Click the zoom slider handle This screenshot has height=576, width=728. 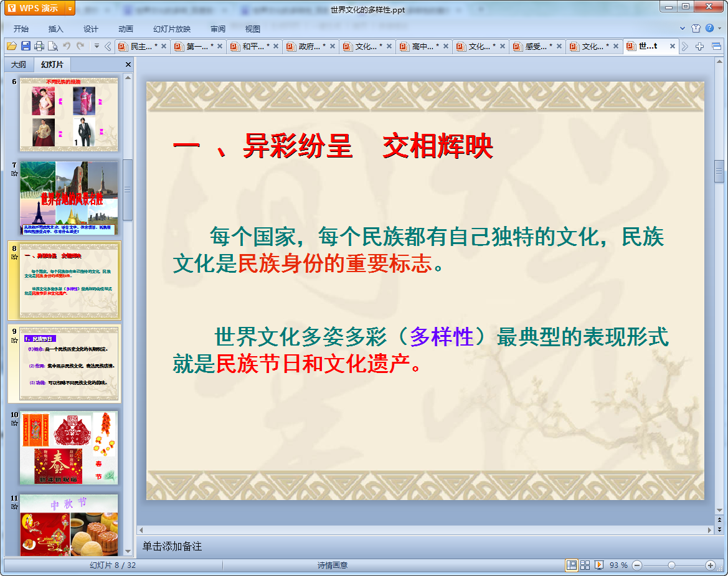pyautogui.click(x=671, y=565)
